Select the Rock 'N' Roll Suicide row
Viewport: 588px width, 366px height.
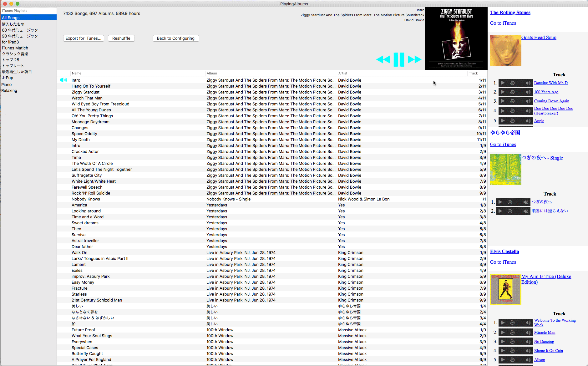[272, 193]
